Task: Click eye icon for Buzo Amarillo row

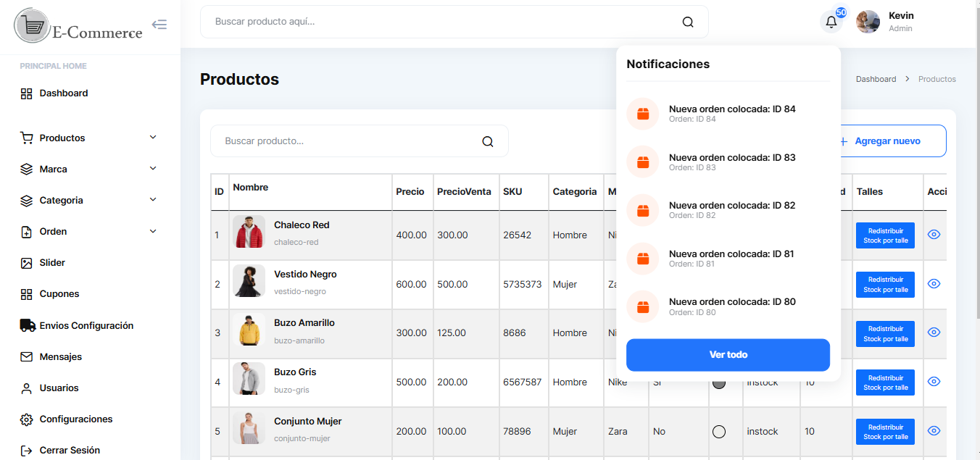Action: 934,333
